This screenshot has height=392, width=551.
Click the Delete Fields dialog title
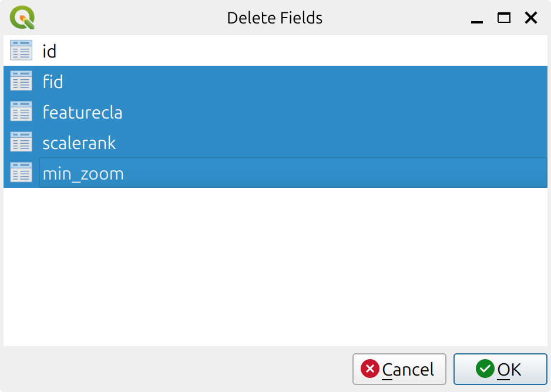274,18
